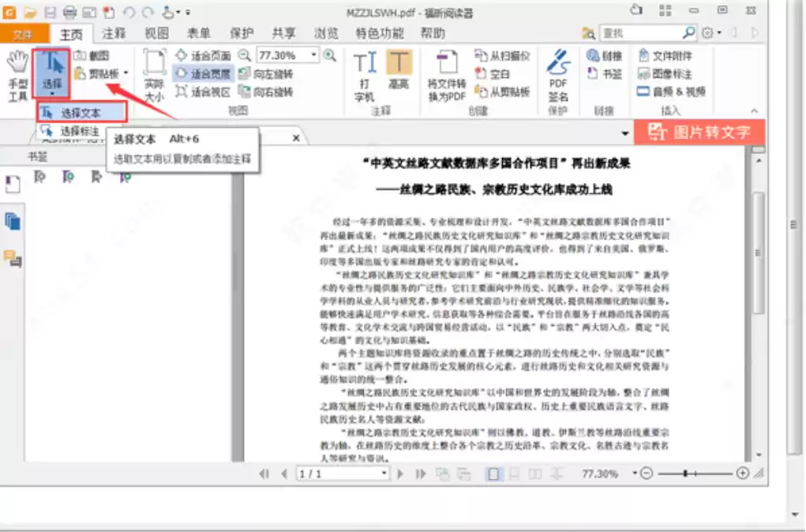Click the zoom-in magnifier beside zoom percentage
The height and width of the screenshot is (532, 806).
pos(330,55)
